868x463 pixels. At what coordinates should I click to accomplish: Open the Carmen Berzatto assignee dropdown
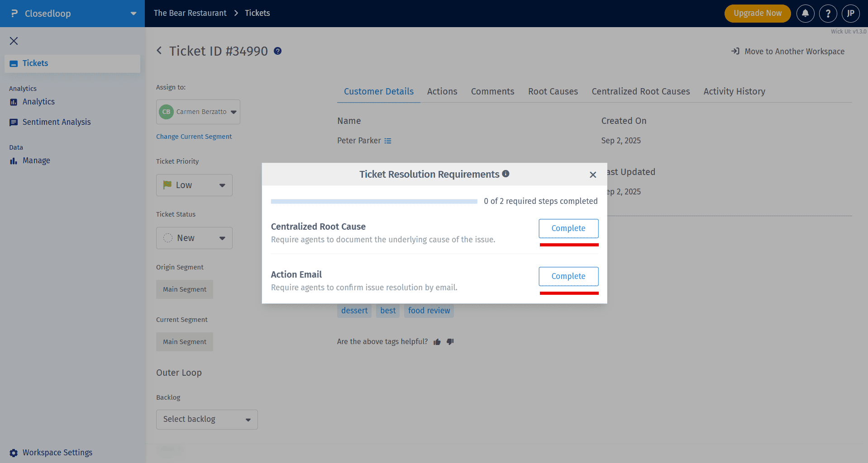(x=198, y=112)
